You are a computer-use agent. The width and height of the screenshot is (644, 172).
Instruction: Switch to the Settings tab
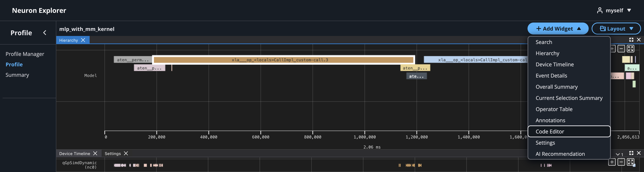pos(113,153)
